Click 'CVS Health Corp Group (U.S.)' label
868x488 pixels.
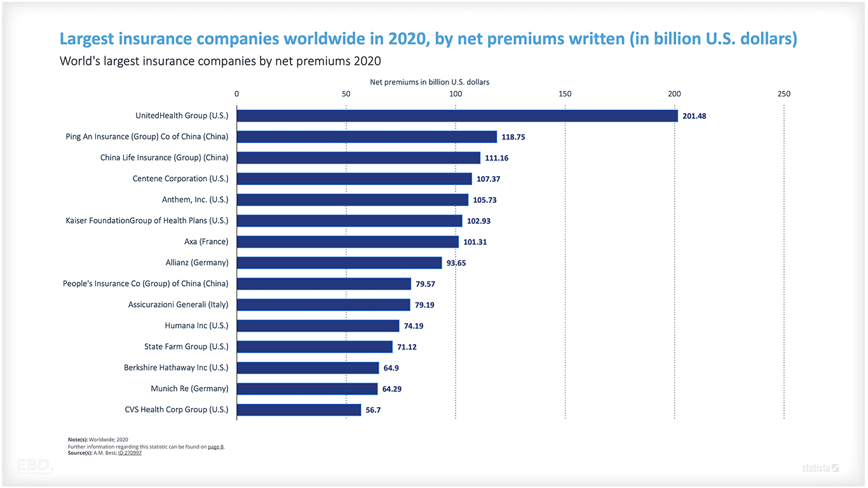point(177,409)
